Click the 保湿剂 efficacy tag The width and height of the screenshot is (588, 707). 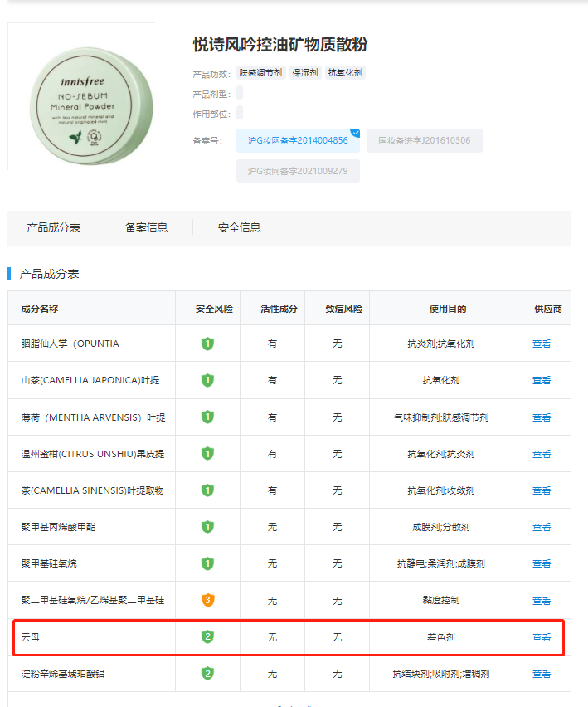click(305, 72)
